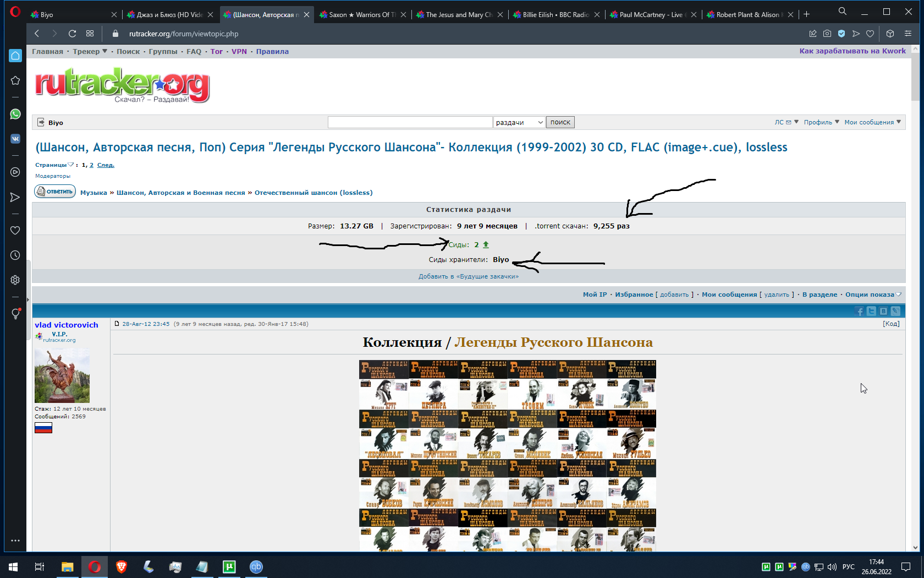Click in the forum search field

[x=410, y=122]
